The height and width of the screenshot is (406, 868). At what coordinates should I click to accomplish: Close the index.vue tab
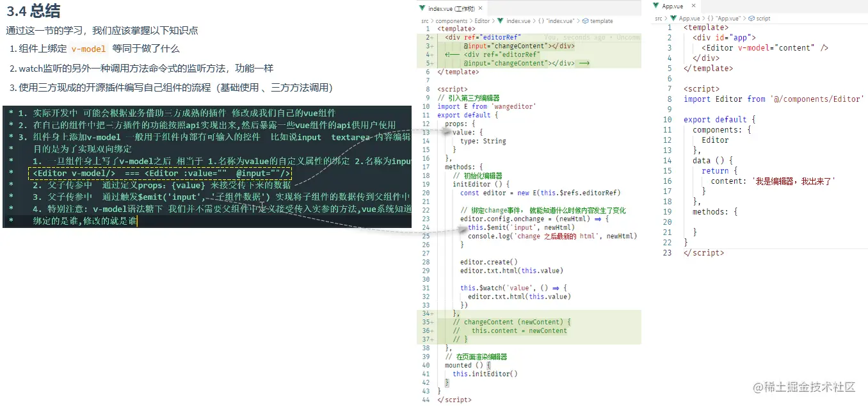[481, 8]
